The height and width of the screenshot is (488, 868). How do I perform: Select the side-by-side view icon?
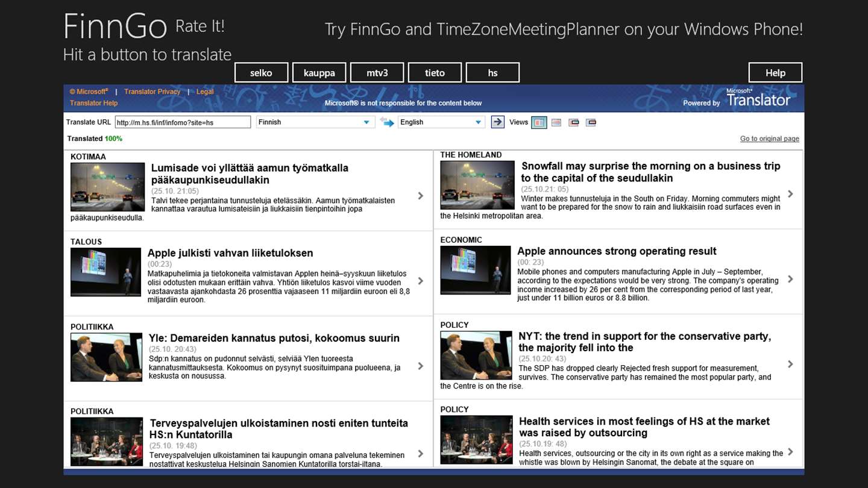[x=539, y=122]
